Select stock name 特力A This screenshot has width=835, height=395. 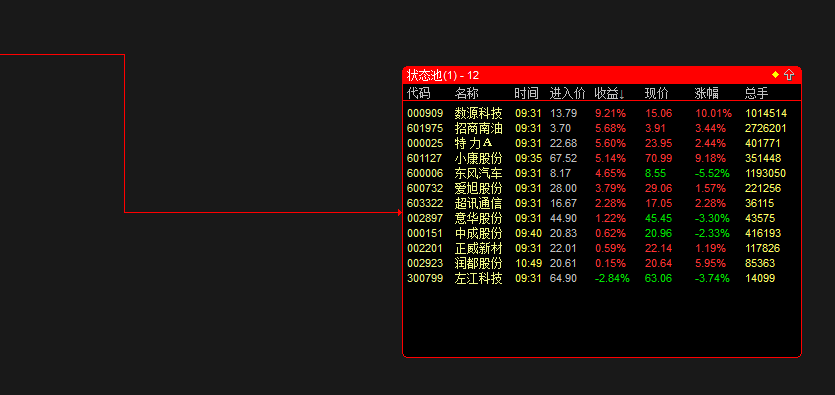(x=474, y=143)
